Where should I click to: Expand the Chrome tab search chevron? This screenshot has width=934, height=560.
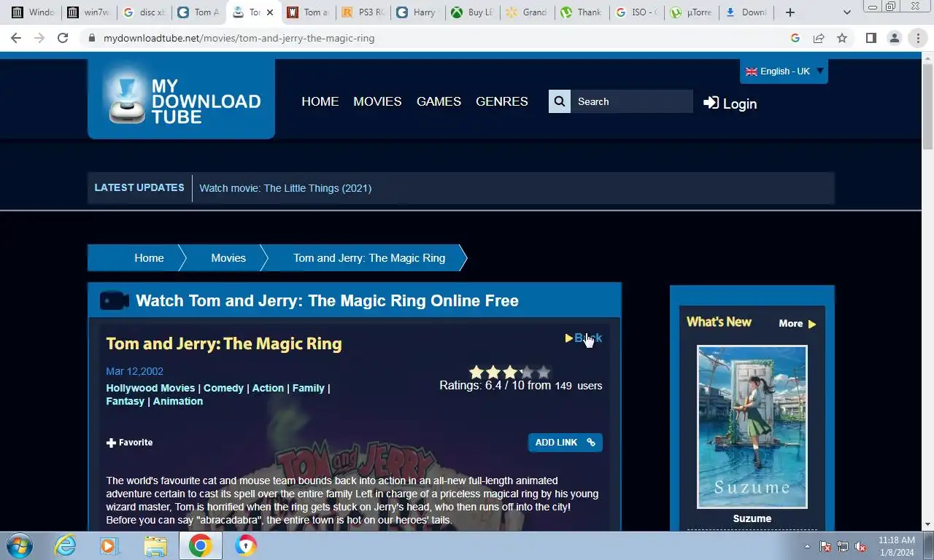coord(846,12)
